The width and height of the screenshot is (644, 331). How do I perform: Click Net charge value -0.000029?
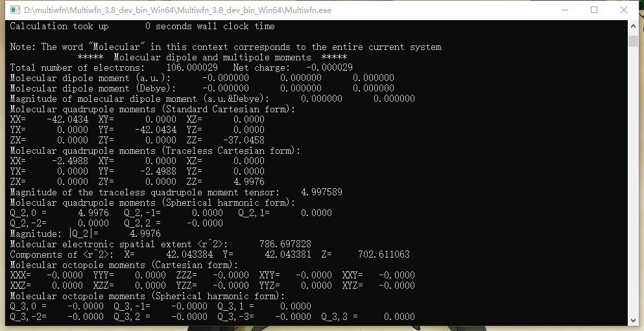pos(329,68)
